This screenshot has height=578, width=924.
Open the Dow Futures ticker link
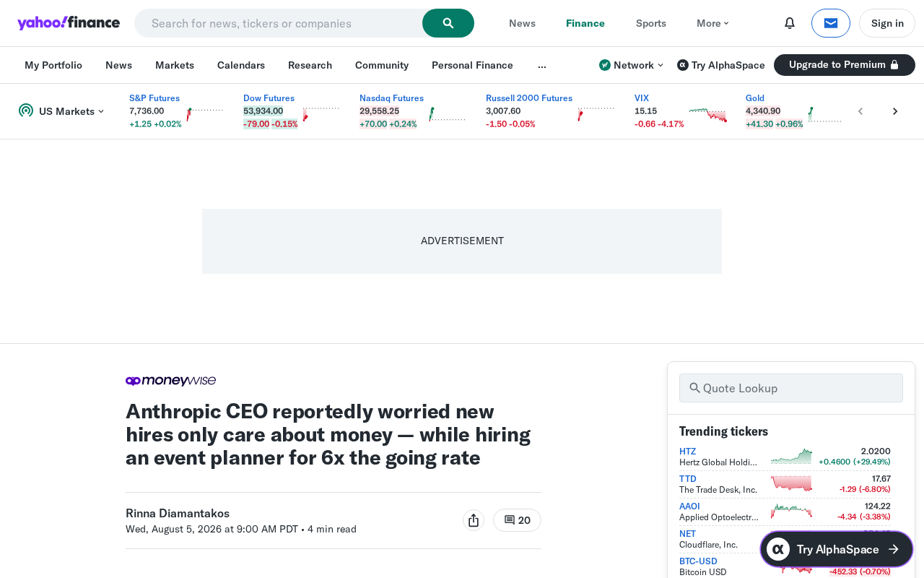[x=269, y=98]
